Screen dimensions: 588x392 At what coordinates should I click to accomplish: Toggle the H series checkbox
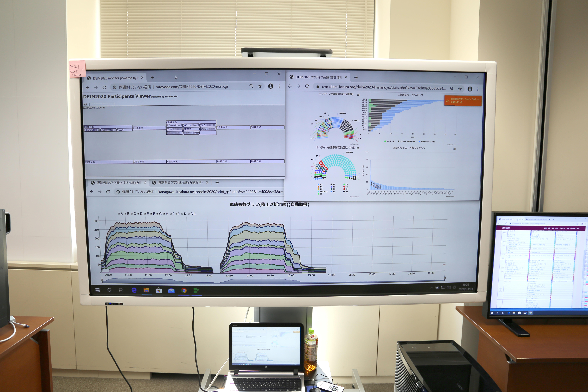click(164, 214)
